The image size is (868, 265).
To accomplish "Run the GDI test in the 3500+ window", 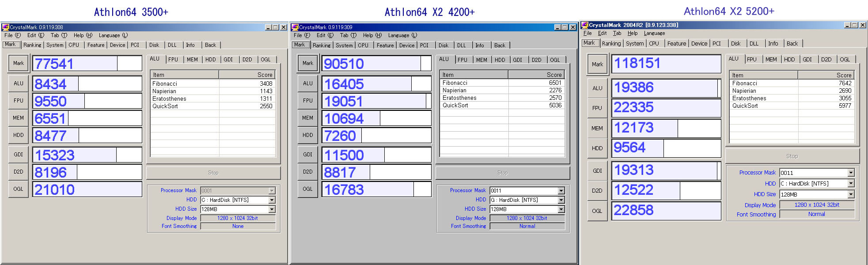I will pos(19,155).
